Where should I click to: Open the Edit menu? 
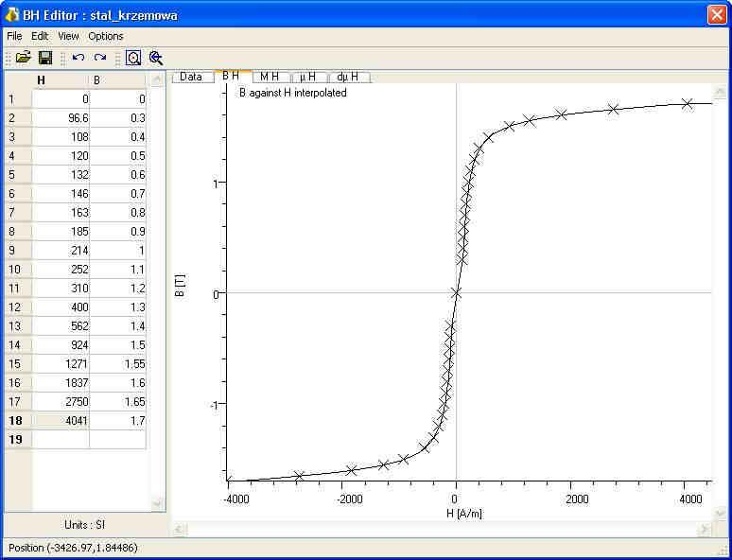tap(40, 36)
